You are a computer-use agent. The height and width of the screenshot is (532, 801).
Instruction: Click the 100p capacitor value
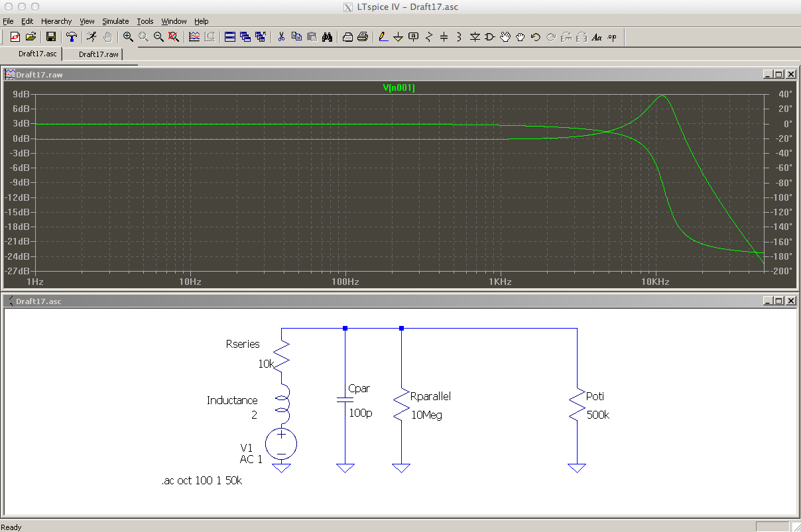click(361, 413)
